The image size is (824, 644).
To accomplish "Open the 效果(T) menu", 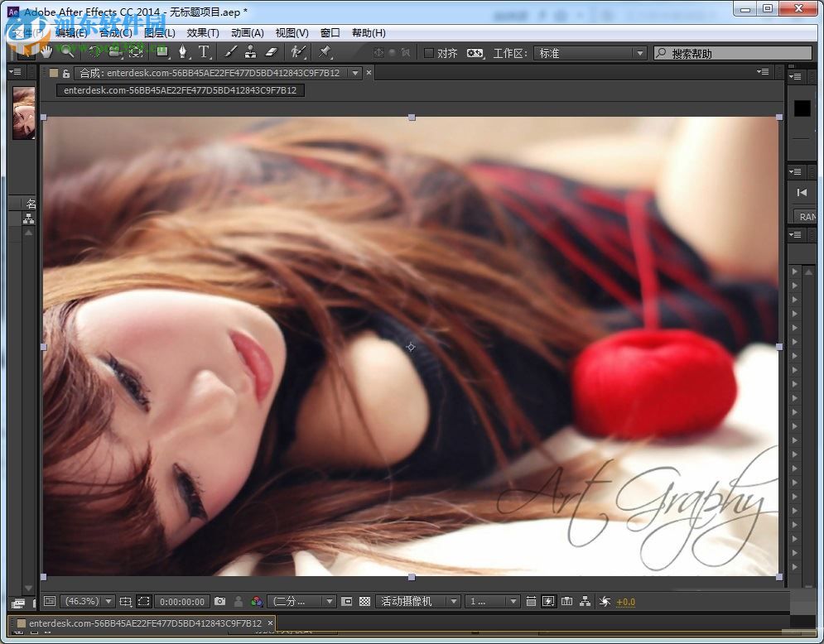I will tap(203, 32).
